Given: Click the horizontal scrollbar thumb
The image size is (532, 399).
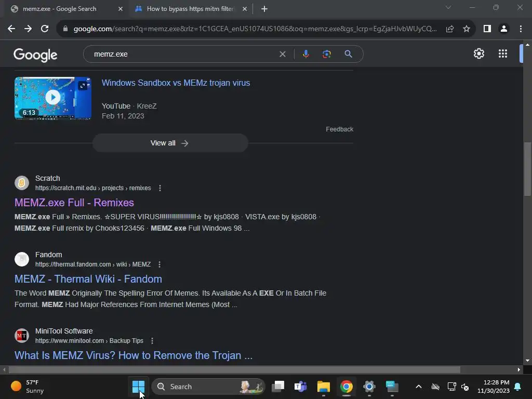Looking at the screenshot, I should (x=234, y=369).
